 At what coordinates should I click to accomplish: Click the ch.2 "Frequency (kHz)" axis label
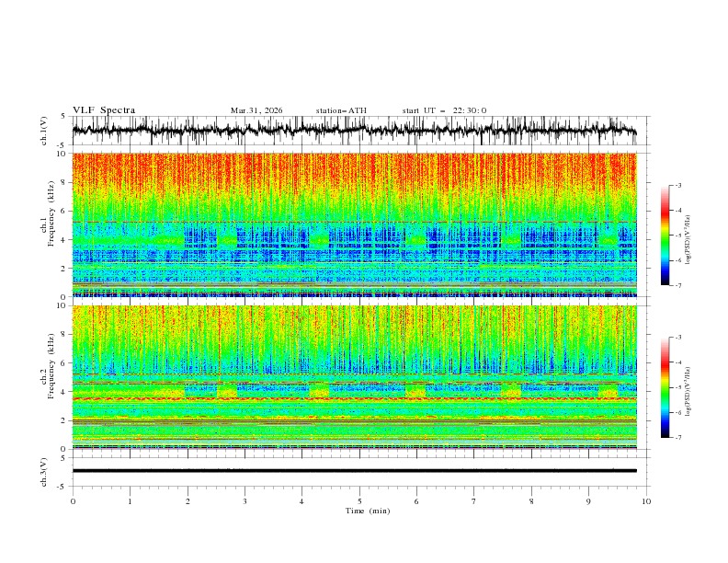(51, 366)
